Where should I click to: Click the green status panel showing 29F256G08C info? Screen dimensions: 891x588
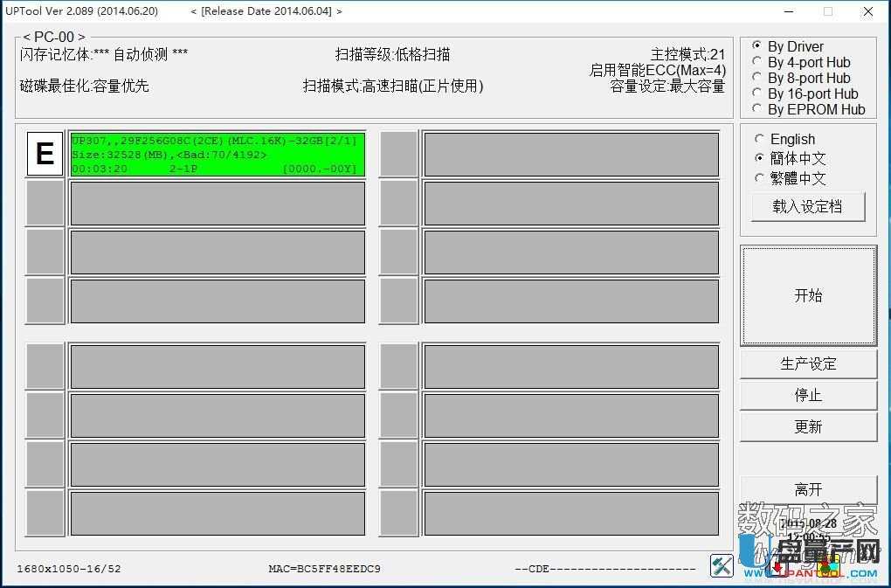tap(217, 154)
